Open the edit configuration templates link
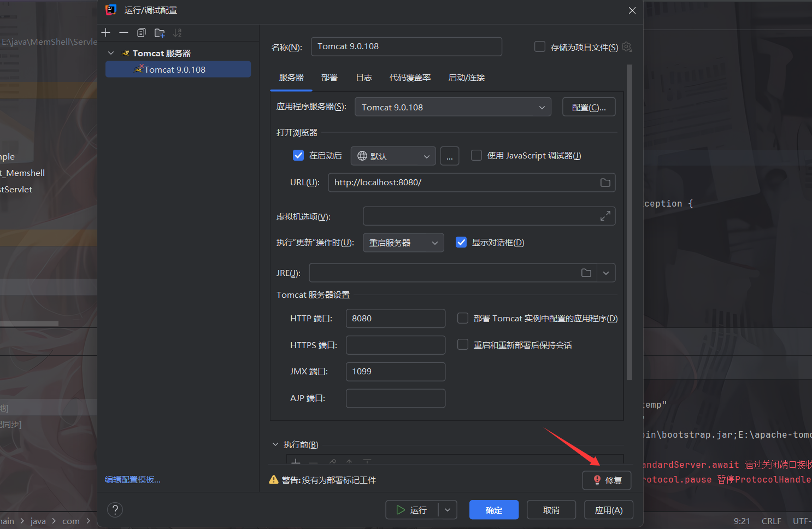 tap(133, 480)
